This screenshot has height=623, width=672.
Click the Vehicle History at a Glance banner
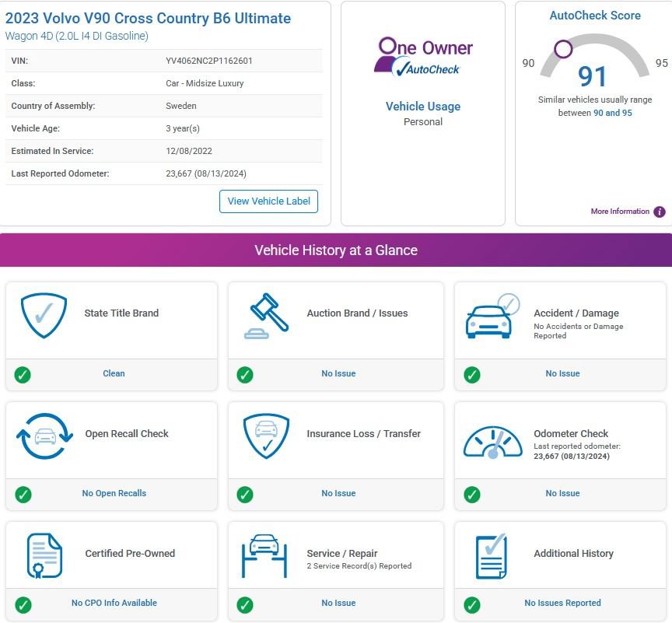coord(336,250)
